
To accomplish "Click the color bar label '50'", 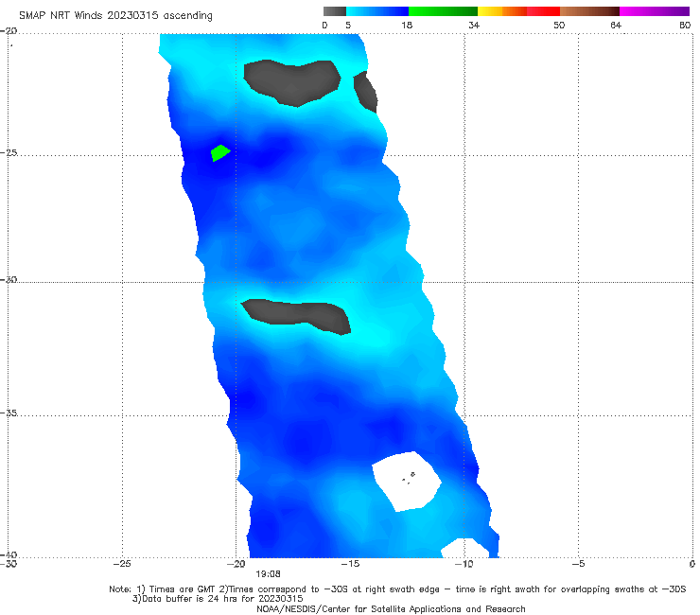I will tap(559, 26).
